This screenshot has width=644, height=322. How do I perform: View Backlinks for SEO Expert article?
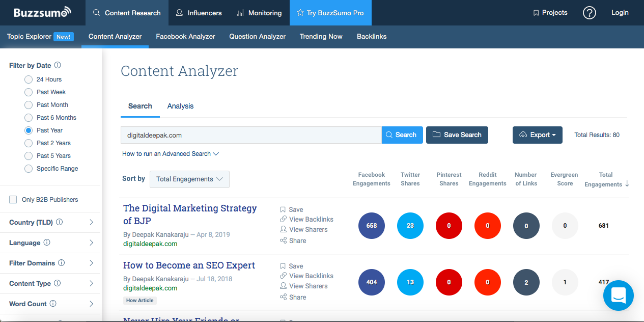pyautogui.click(x=306, y=276)
